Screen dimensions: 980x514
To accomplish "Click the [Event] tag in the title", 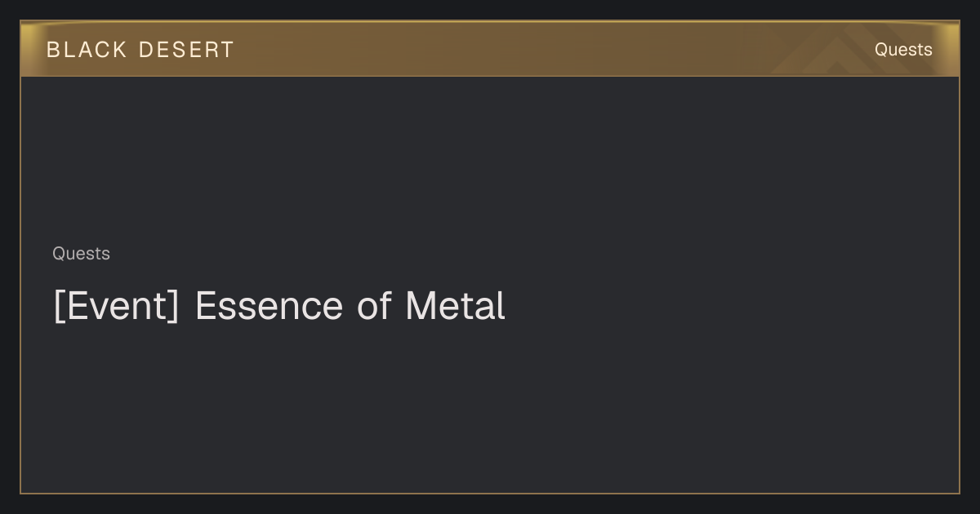I will point(116,307).
